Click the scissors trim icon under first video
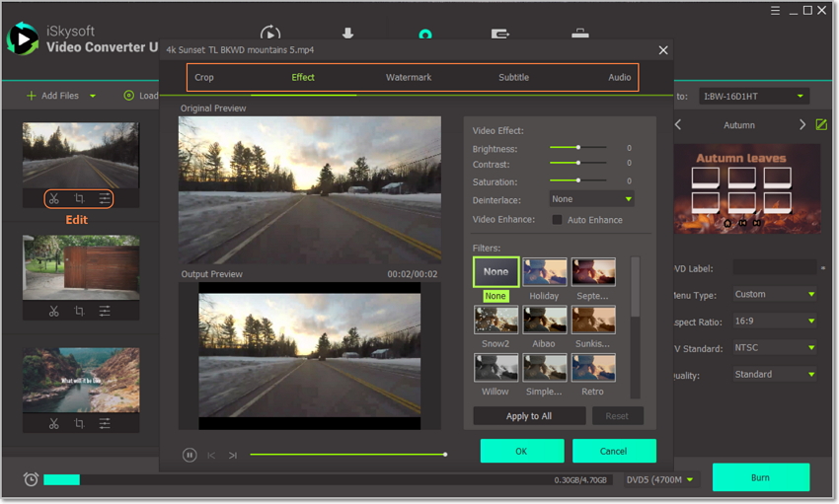Image resolution: width=839 pixels, height=504 pixels. click(x=54, y=199)
